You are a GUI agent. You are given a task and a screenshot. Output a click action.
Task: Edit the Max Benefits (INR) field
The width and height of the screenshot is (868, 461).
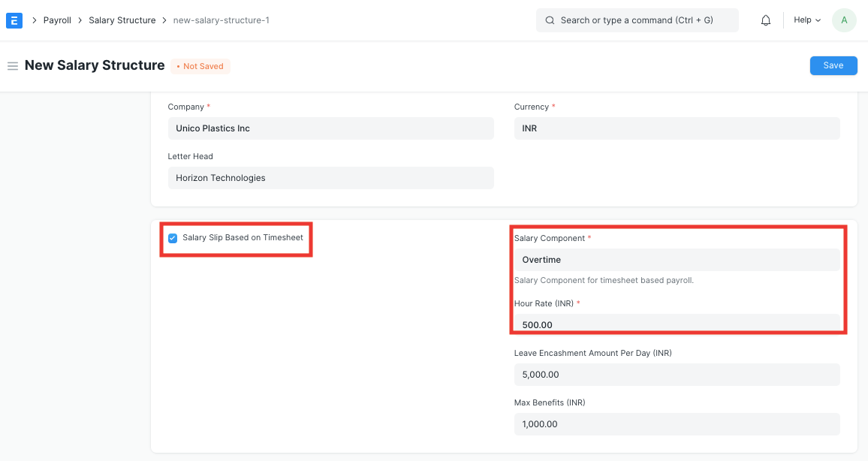tap(677, 424)
